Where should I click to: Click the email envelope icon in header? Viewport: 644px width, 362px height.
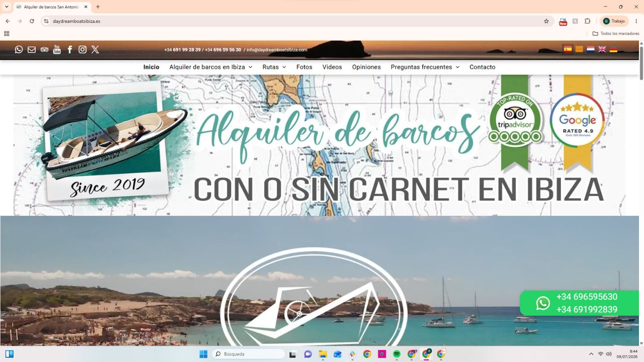pos(32,49)
